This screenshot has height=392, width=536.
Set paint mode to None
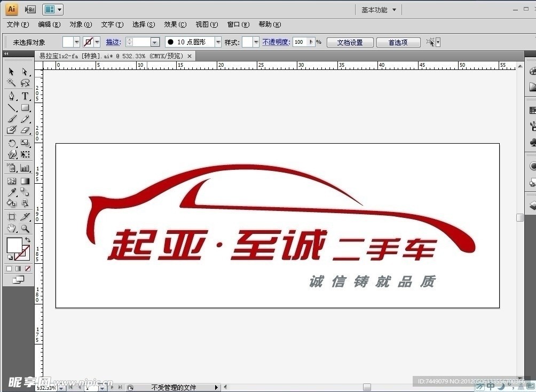click(x=28, y=269)
